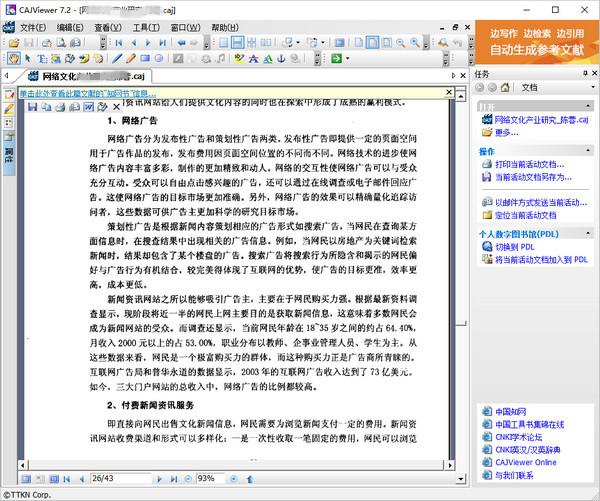The image size is (600, 501).
Task: Click tab scroll right arrow
Action: [453, 76]
